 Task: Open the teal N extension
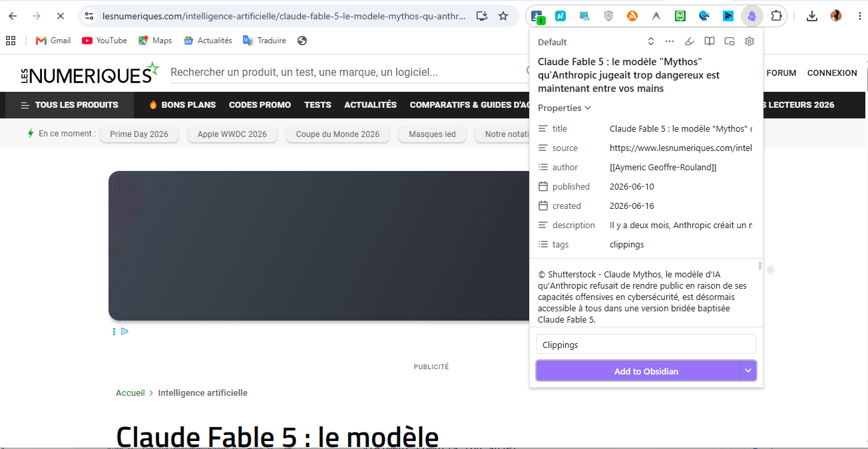[560, 16]
